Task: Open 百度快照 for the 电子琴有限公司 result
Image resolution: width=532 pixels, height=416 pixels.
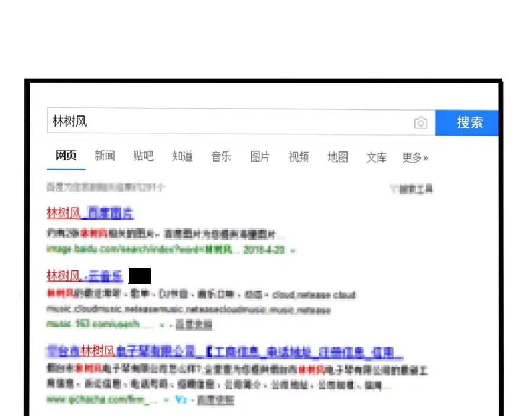Action: (216, 400)
